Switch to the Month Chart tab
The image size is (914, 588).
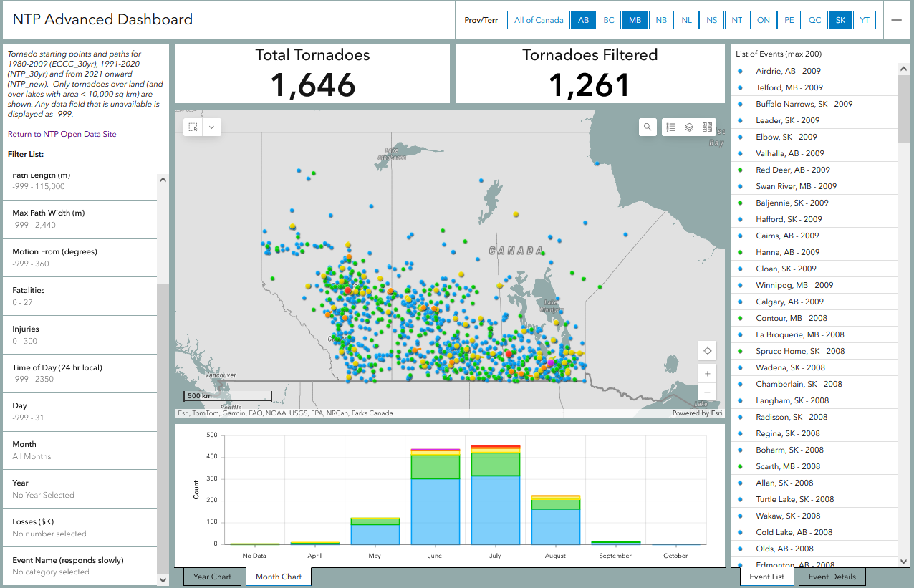279,577
